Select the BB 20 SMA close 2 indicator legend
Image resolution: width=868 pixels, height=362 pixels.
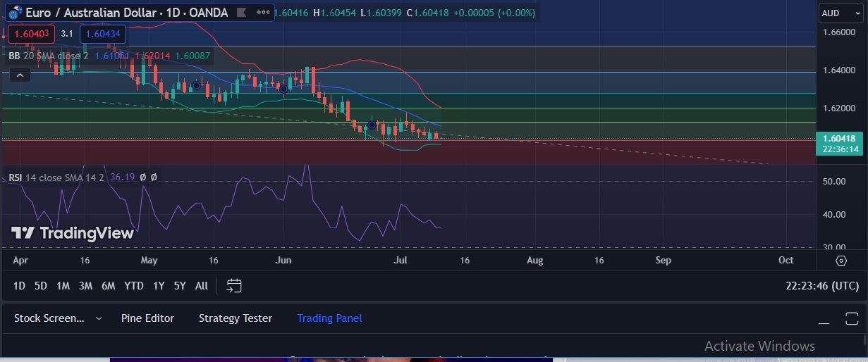48,55
